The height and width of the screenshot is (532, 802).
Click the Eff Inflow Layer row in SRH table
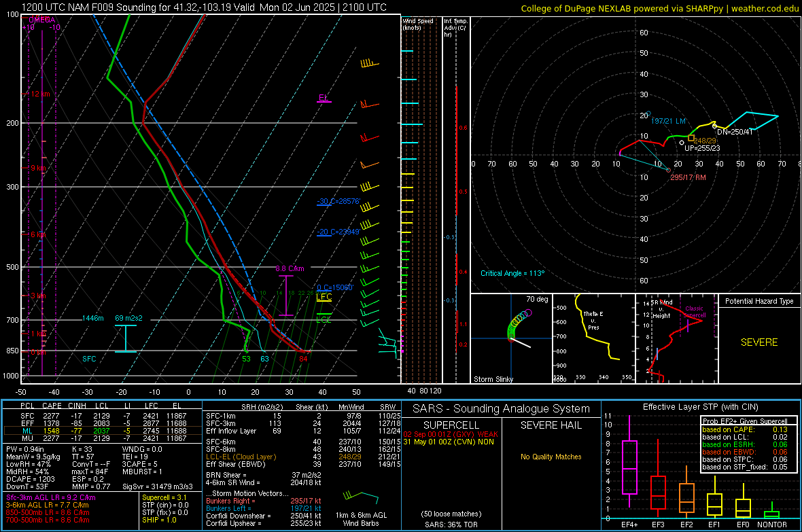[x=303, y=431]
